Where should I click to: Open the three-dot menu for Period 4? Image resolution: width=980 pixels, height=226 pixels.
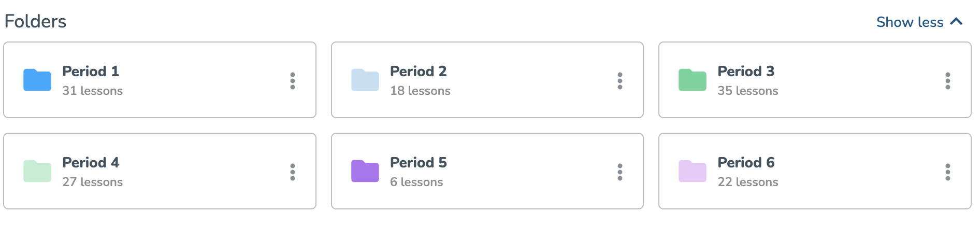[x=293, y=172]
